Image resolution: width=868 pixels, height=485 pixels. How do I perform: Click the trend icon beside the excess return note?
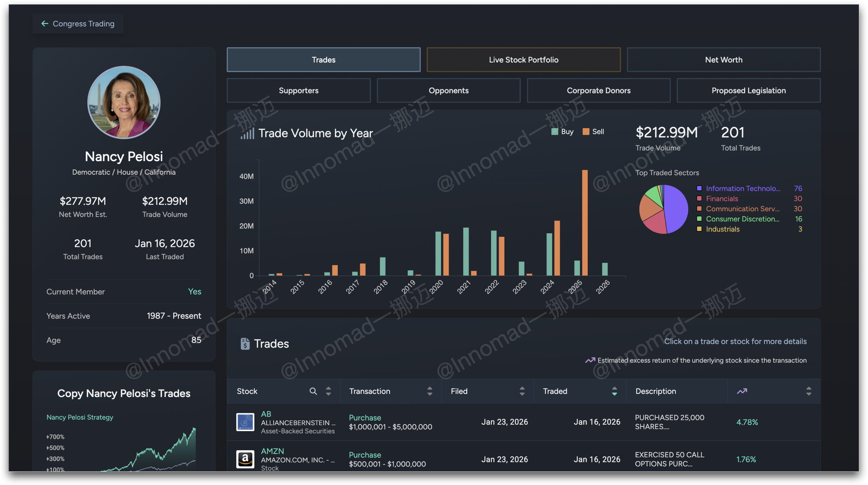[590, 360]
